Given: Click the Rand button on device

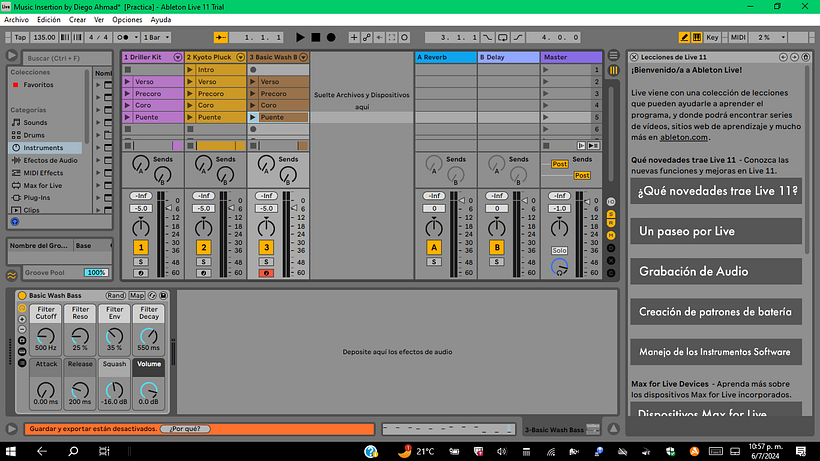Looking at the screenshot, I should 116,295.
